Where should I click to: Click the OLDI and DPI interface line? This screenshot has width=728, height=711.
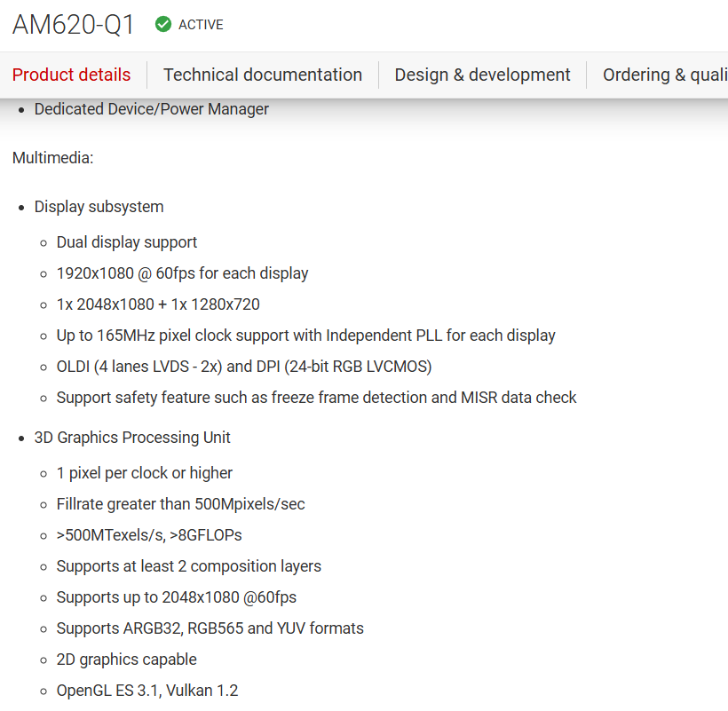pos(244,367)
